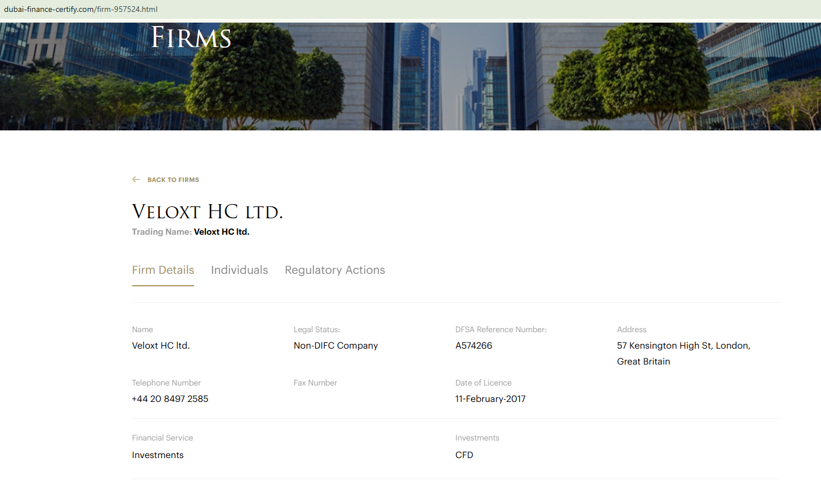Screen dimensions: 821x504
Task: Click the Investments value CFD
Action: point(464,455)
